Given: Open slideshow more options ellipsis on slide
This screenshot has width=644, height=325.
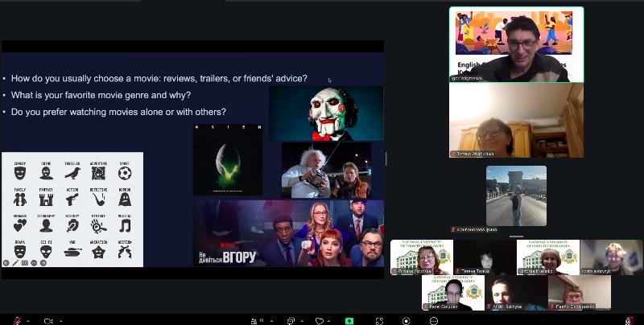Looking at the screenshot, I should [34, 262].
